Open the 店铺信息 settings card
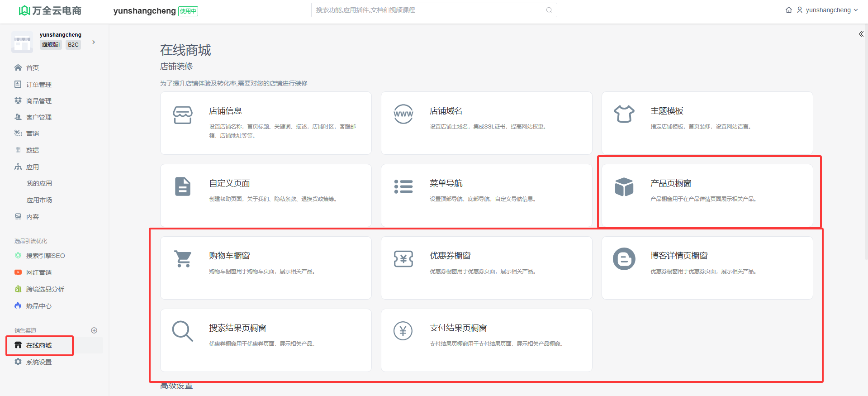Image resolution: width=868 pixels, height=396 pixels. pos(266,123)
